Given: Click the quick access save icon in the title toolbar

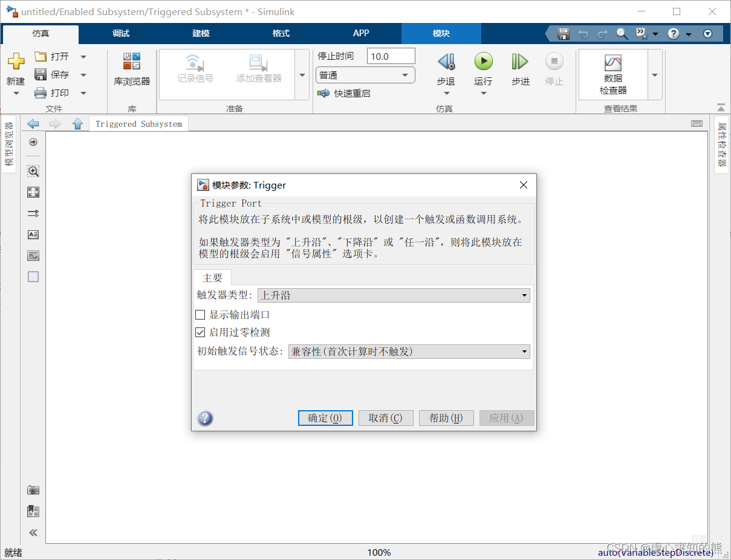Looking at the screenshot, I should pyautogui.click(x=563, y=34).
